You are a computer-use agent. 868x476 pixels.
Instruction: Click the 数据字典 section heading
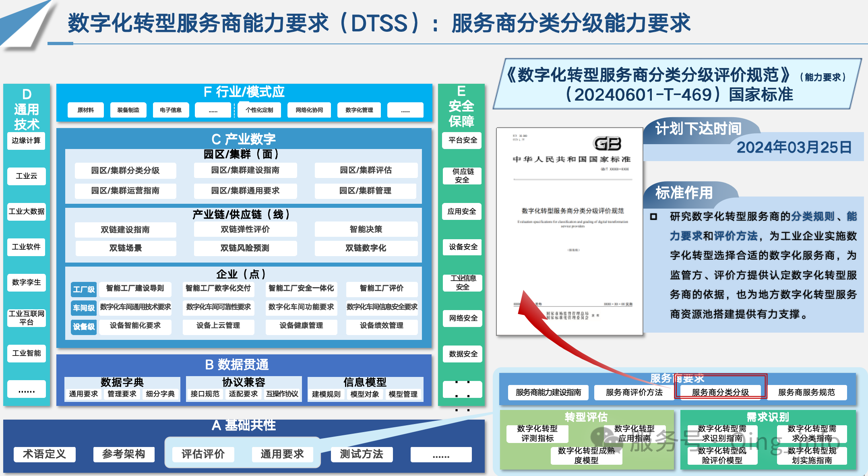point(122,382)
